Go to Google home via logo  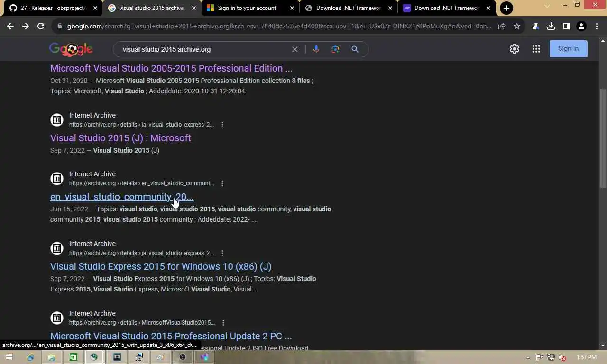[x=71, y=49]
